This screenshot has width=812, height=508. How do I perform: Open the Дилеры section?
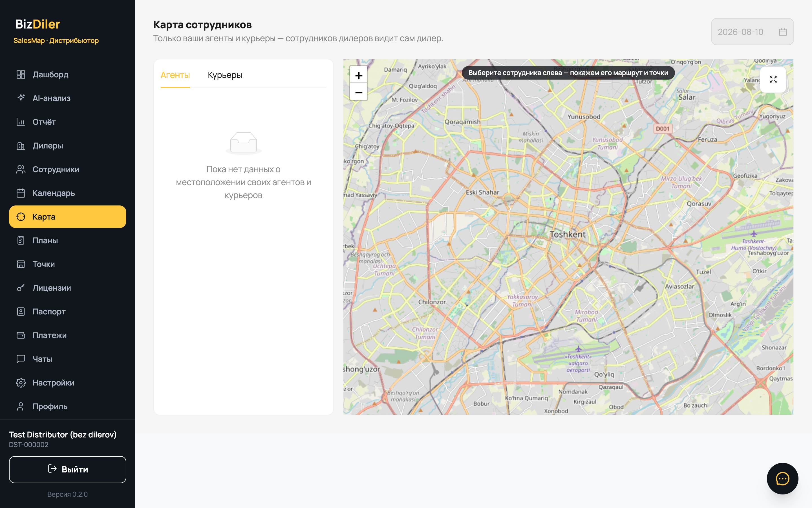coord(68,146)
